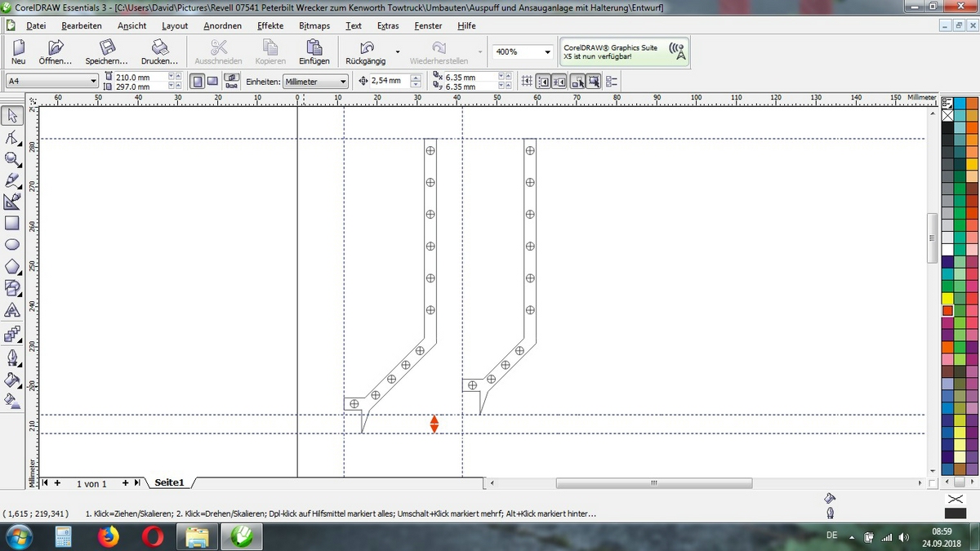Click the Speichern save icon
This screenshot has width=980, height=551.
coord(106,53)
